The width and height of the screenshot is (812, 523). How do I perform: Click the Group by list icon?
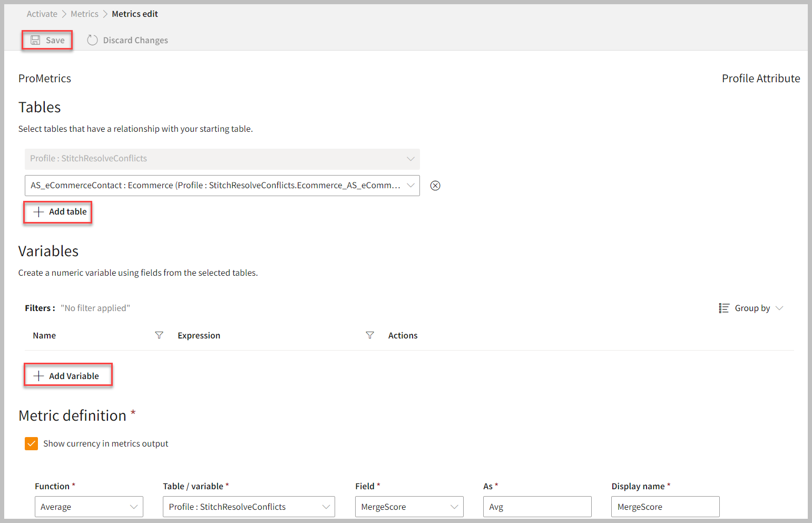click(x=724, y=308)
